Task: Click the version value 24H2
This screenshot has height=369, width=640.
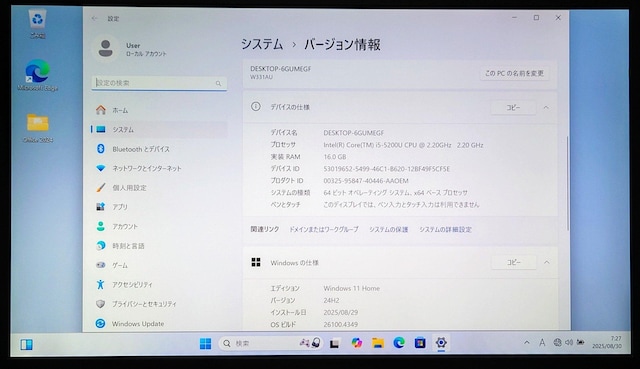Action: click(331, 300)
